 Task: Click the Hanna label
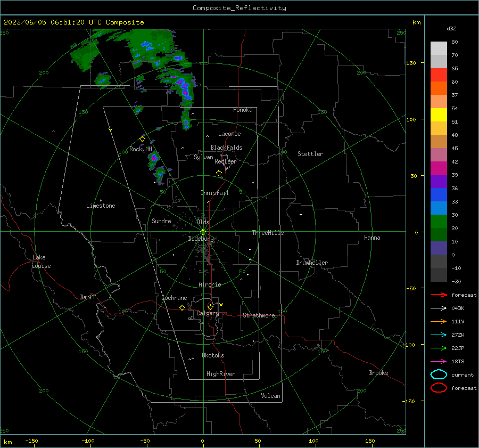pyautogui.click(x=372, y=238)
